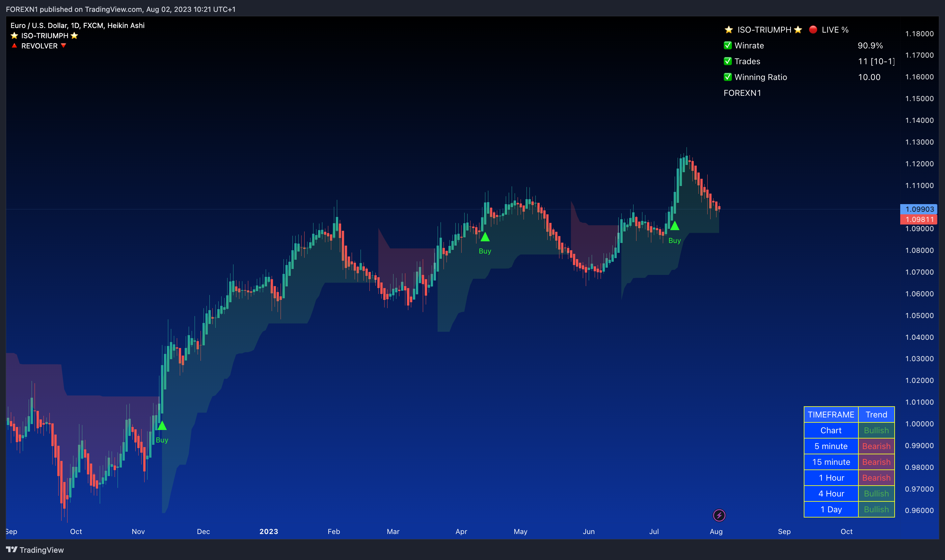Click the TradingView logo at bottom left

[35, 550]
